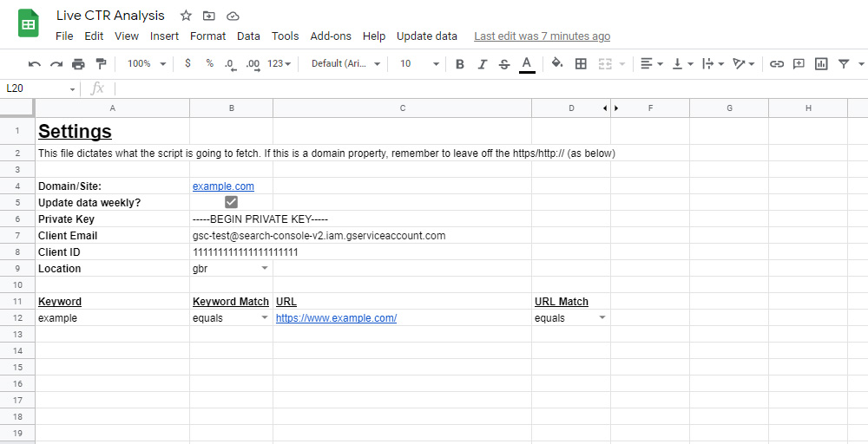
Task: Open the borders tool
Action: (581, 63)
